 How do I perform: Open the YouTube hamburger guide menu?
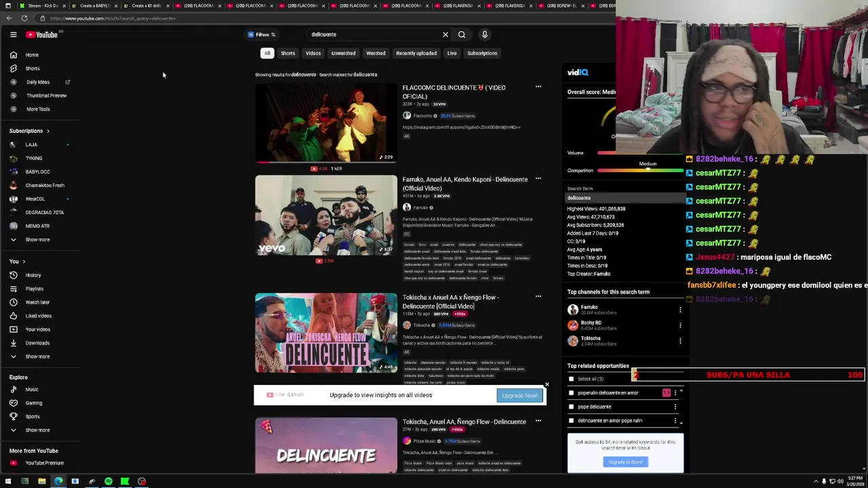click(13, 35)
